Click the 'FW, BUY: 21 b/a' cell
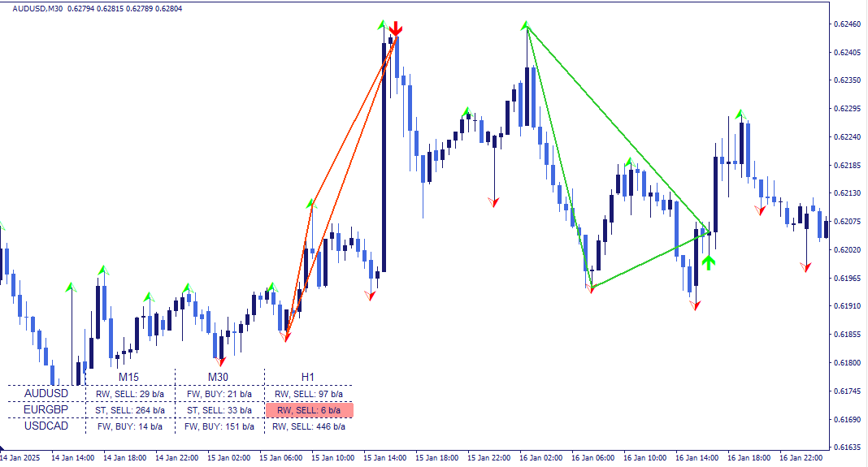 point(219,394)
